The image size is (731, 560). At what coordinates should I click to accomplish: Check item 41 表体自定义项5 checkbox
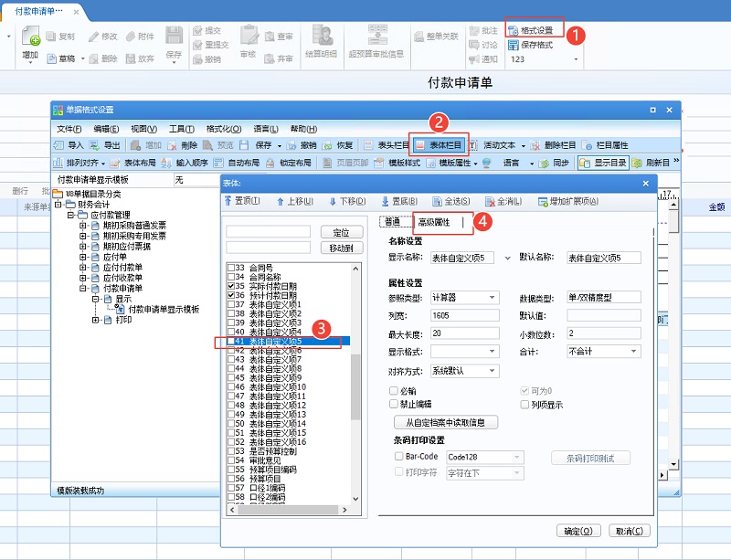coord(231,341)
